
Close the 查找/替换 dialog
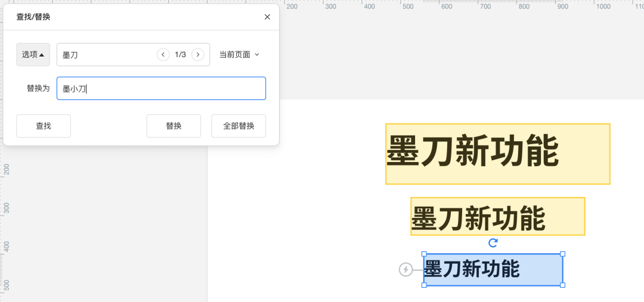[267, 17]
